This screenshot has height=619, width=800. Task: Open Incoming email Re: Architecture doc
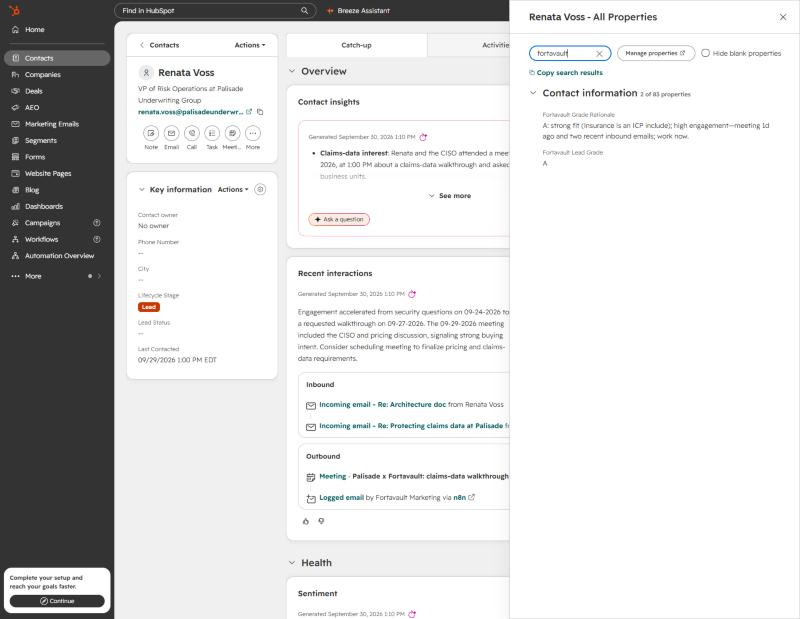(383, 404)
